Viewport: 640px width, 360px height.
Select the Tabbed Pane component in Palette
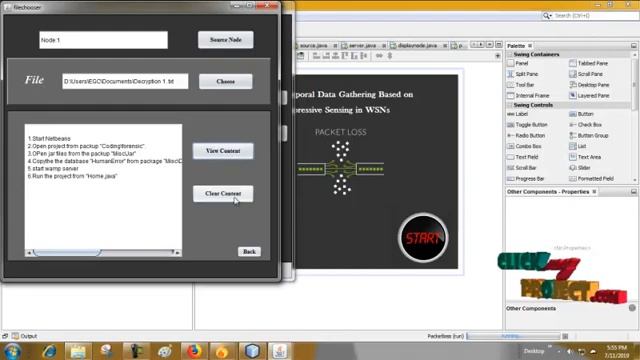coord(589,63)
